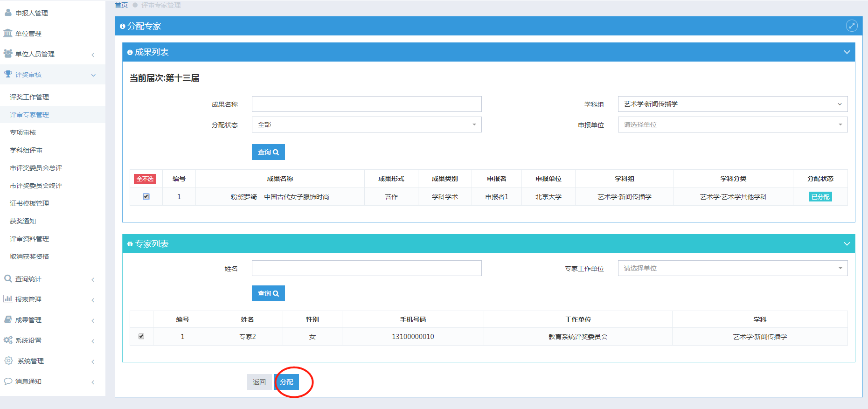Click the info icon beside 成果列表
The width and height of the screenshot is (868, 409).
[x=130, y=52]
